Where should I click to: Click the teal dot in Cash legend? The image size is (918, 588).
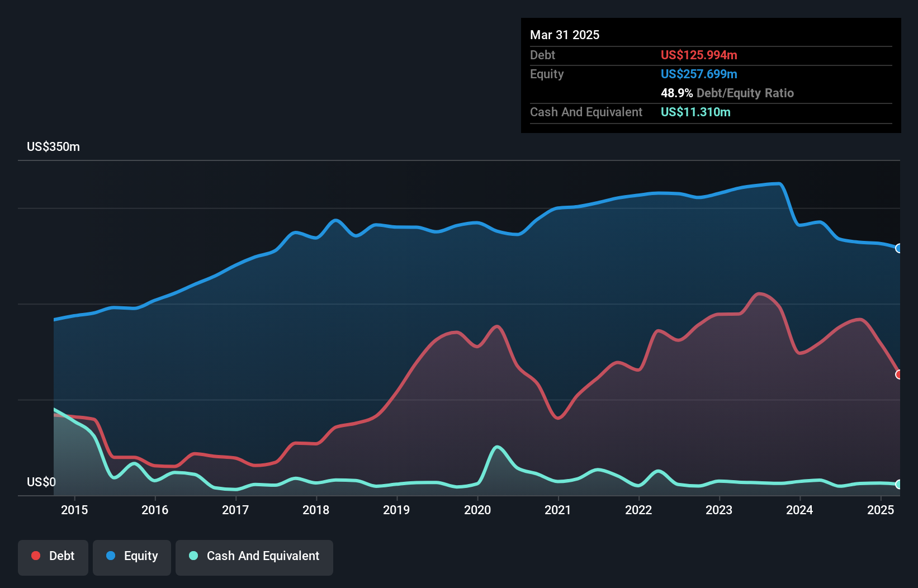[x=193, y=556]
